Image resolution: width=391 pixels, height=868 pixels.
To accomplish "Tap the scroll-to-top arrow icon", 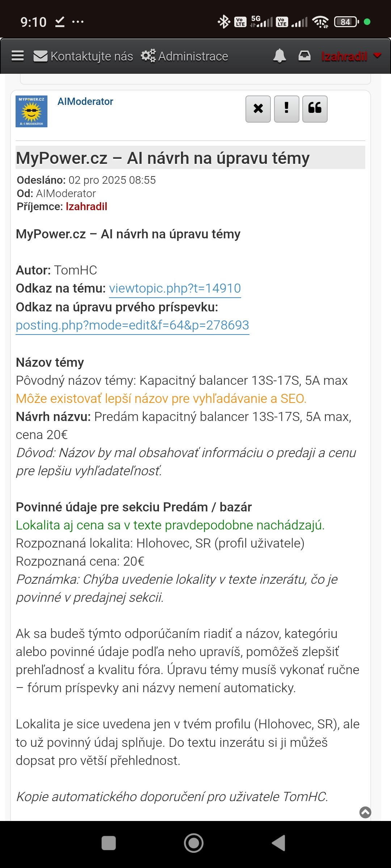I will point(365,812).
